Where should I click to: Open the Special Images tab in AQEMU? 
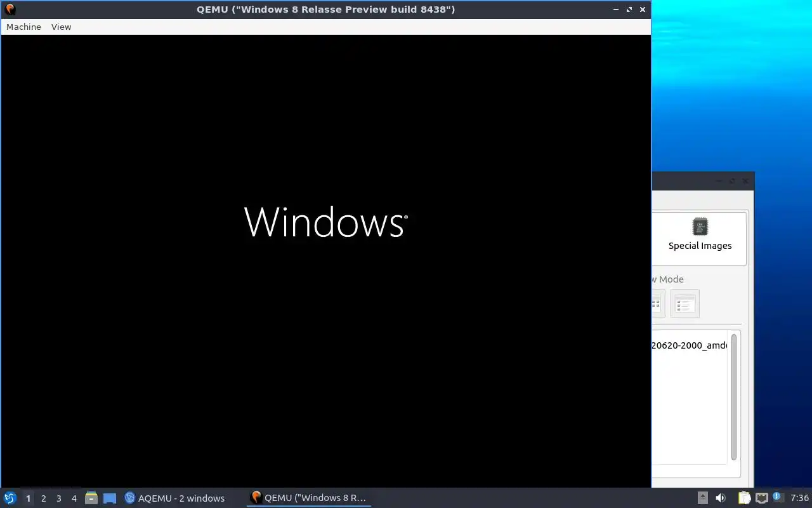[700, 239]
